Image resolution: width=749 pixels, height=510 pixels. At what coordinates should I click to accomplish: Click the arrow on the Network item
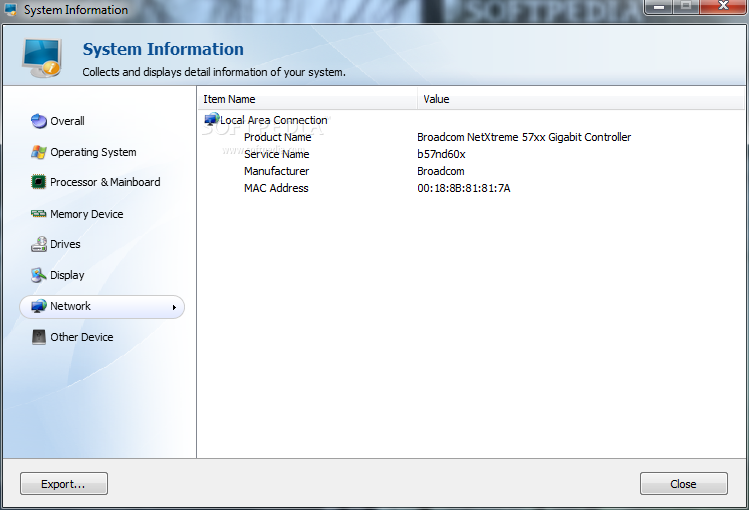tap(174, 308)
